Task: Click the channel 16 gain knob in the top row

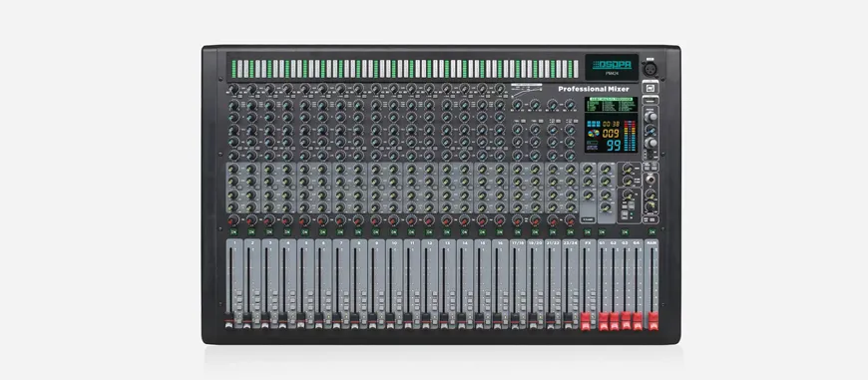Action: 500,89
